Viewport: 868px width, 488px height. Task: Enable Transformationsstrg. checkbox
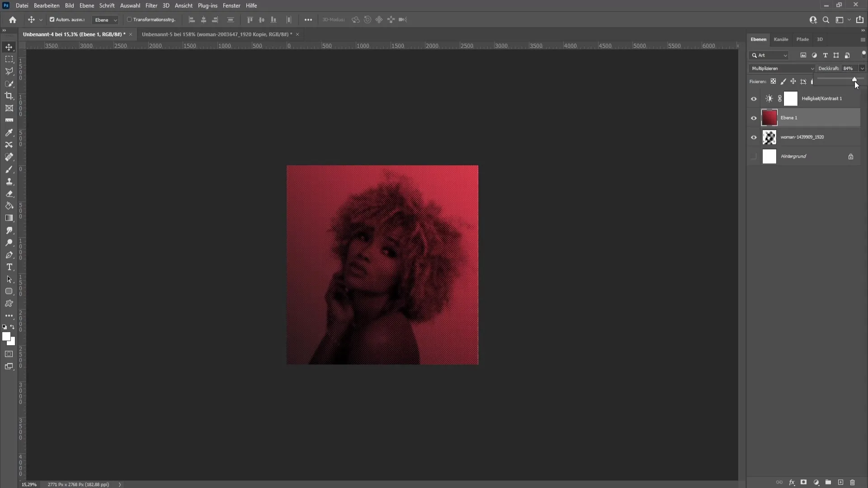(x=129, y=20)
